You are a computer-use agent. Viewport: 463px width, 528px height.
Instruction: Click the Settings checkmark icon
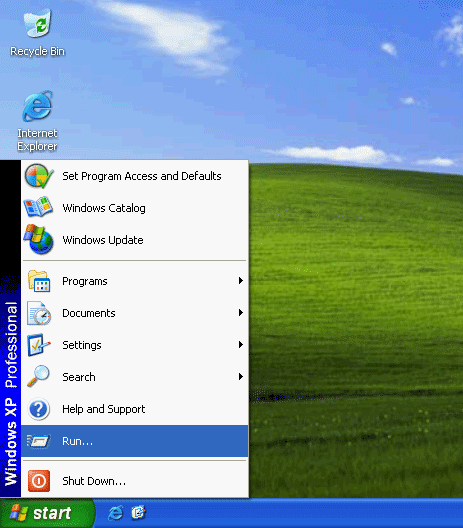pos(39,345)
